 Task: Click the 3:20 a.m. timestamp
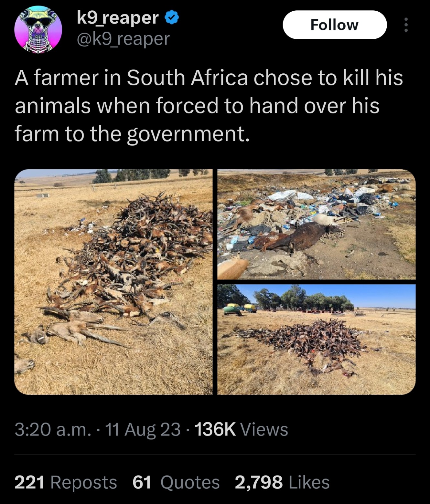[53, 430]
